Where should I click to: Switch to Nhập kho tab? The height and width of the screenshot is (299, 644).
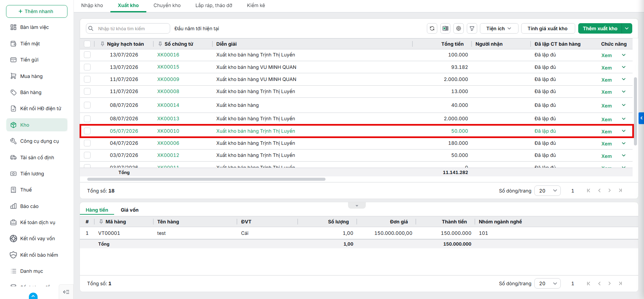click(92, 5)
